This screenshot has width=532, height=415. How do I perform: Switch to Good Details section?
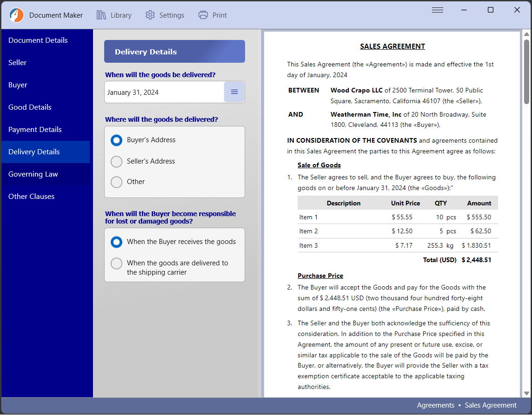[46, 107]
